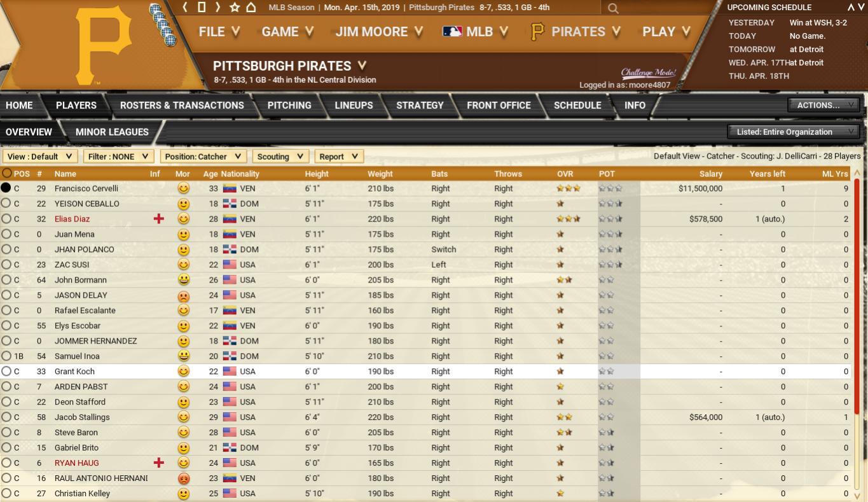Select the radio button for Zac Susi
868x502 pixels.
click(x=6, y=265)
